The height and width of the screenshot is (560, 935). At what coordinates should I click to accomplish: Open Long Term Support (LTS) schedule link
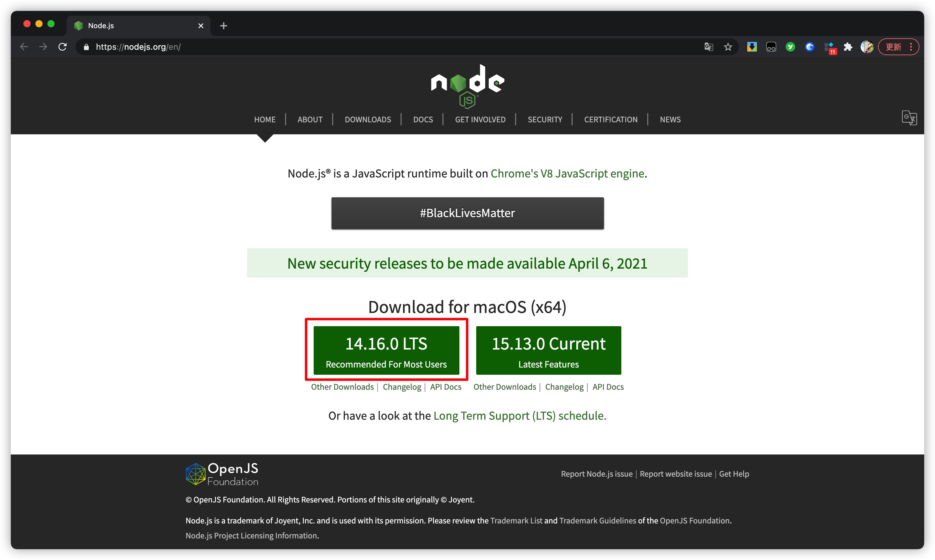click(519, 416)
